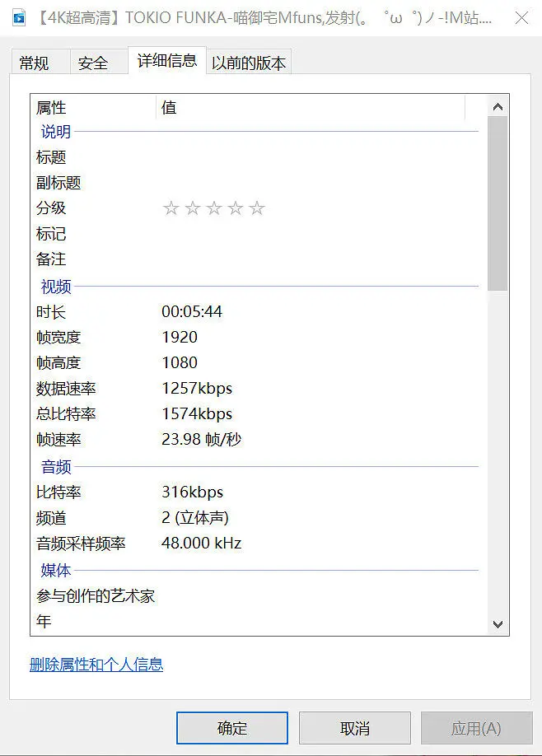Select the 详细信息 tab
The height and width of the screenshot is (756, 542).
[167, 60]
